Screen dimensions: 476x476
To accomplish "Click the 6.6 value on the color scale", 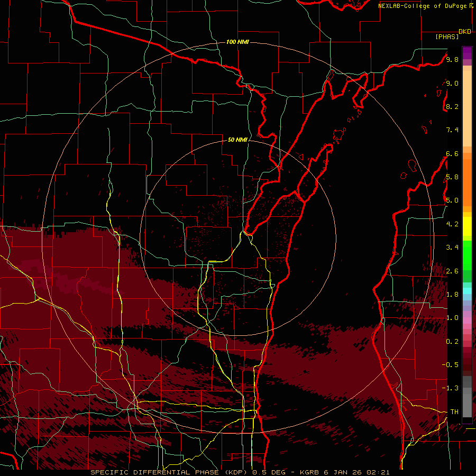I will (452, 153).
